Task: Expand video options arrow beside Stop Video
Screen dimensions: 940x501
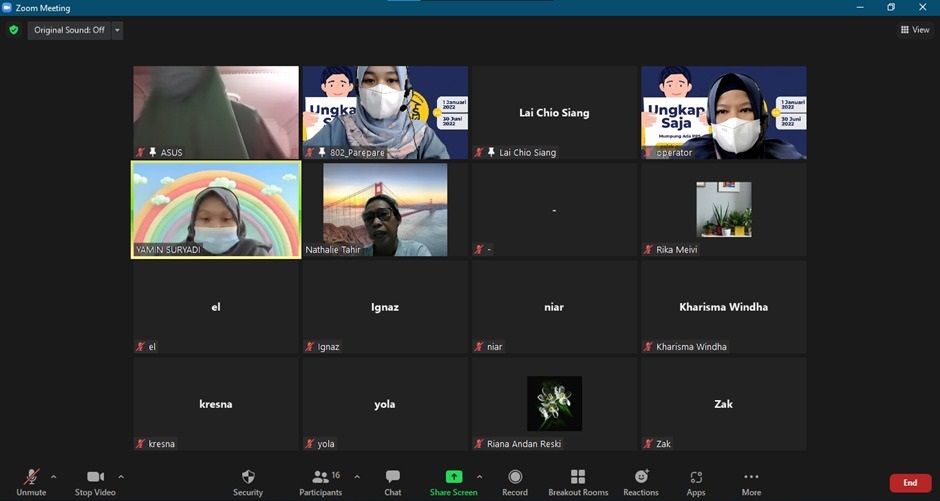Action: coord(121,476)
